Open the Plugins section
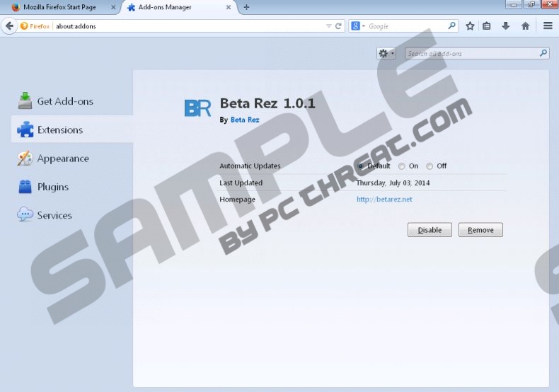Viewport: 559px width, 392px height. [x=52, y=187]
